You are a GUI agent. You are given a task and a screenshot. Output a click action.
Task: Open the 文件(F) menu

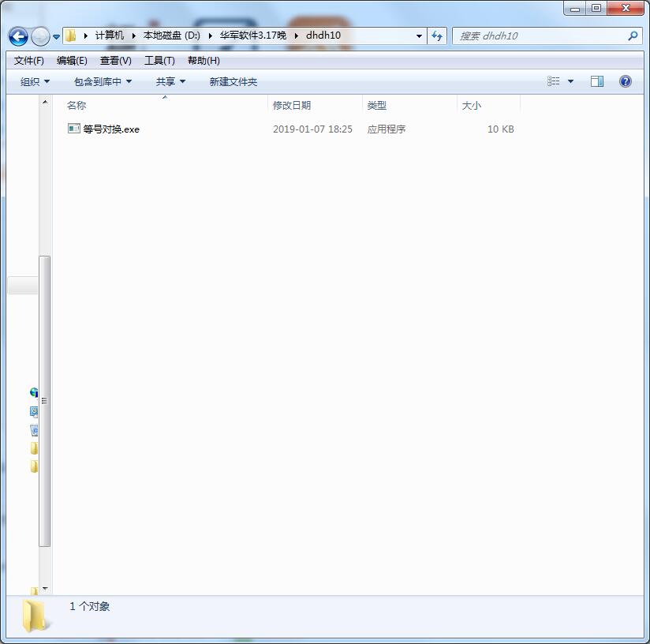(x=29, y=61)
